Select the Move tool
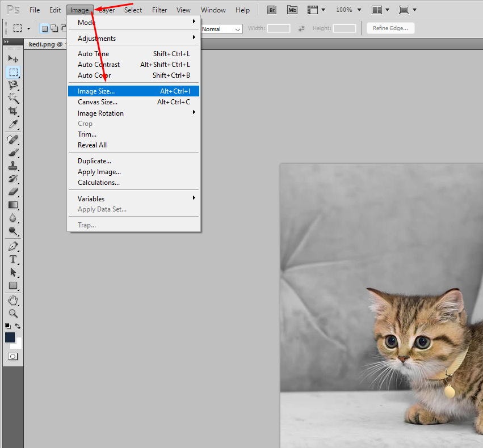The height and width of the screenshot is (448, 483). pos(12,59)
